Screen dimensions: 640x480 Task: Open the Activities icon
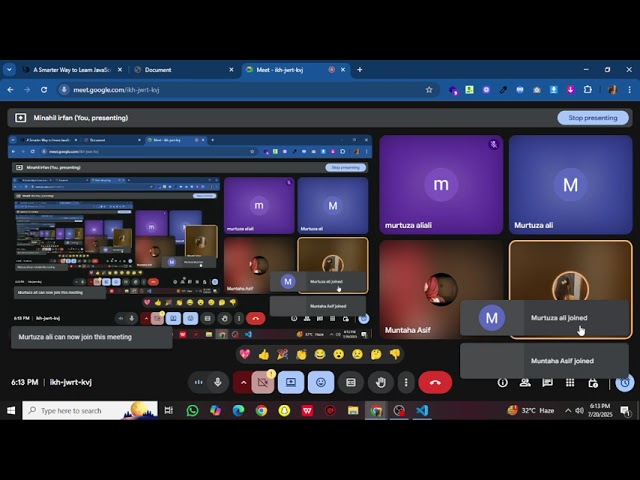[x=571, y=382]
